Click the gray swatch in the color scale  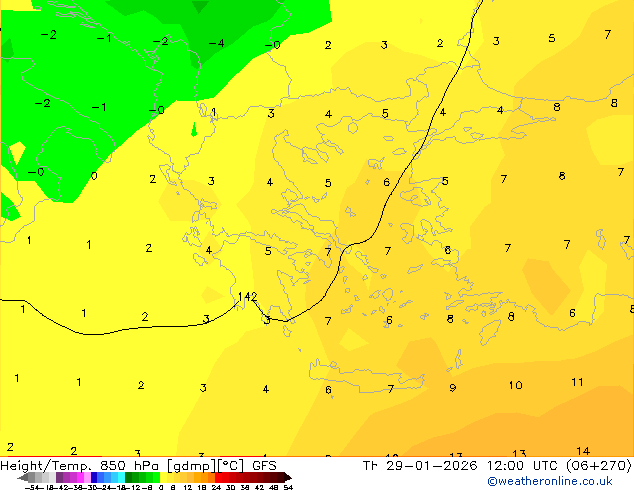tap(32, 477)
